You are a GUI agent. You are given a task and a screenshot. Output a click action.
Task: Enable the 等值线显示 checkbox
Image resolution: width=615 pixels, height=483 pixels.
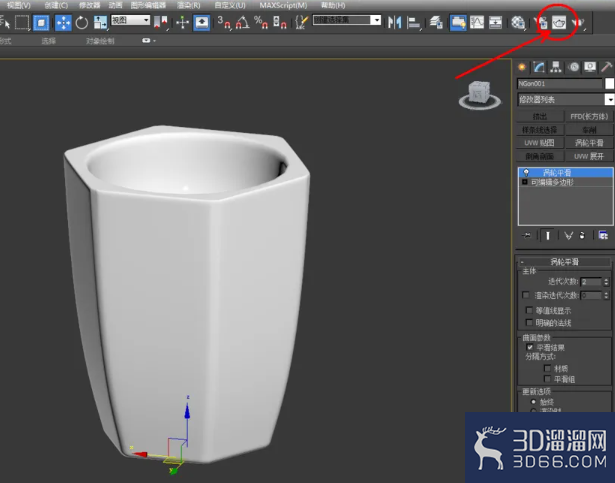click(x=529, y=310)
